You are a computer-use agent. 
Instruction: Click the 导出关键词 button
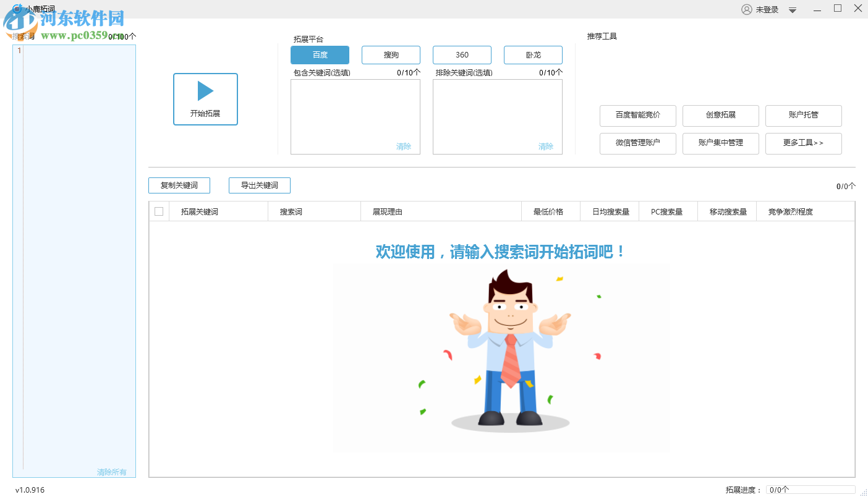pos(259,185)
